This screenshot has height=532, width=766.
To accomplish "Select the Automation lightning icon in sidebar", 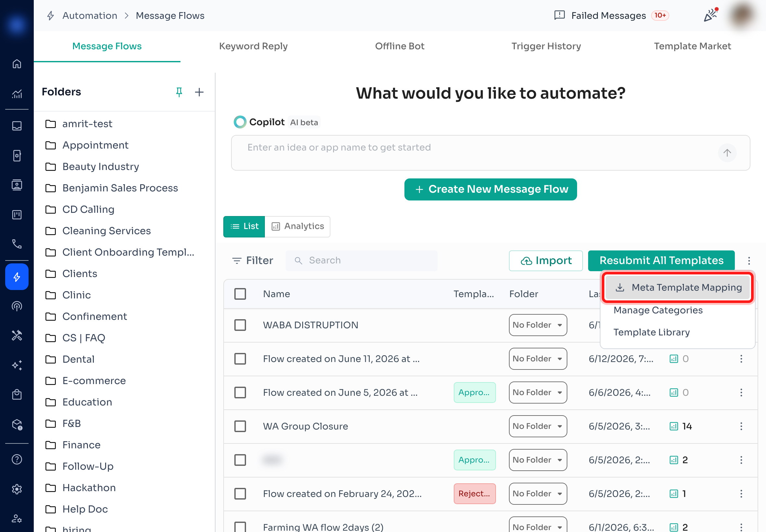I will [17, 277].
